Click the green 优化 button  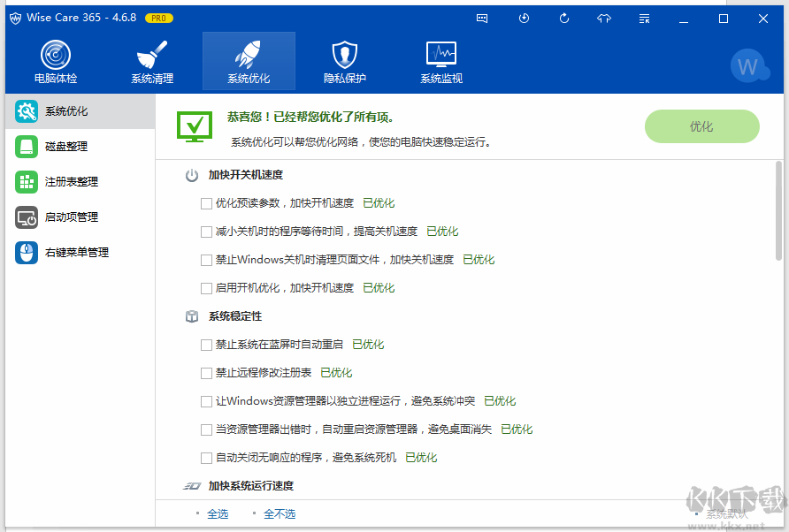[x=701, y=126]
